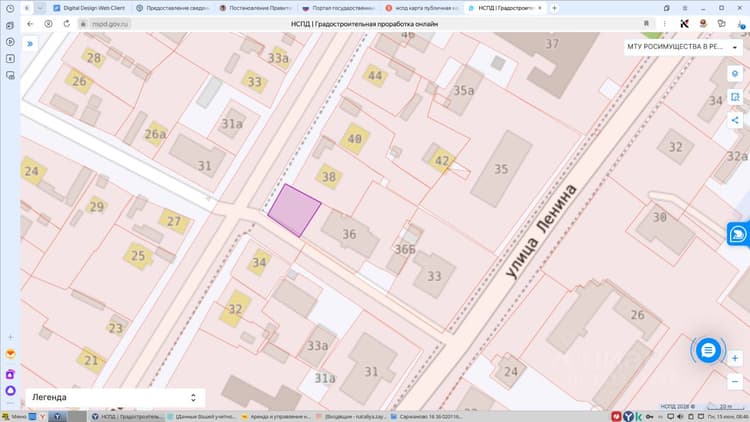Viewport: 750px width, 422px height.
Task: Open the МТУ РОСИМУЩЕСТВА dropdown
Action: (683, 47)
